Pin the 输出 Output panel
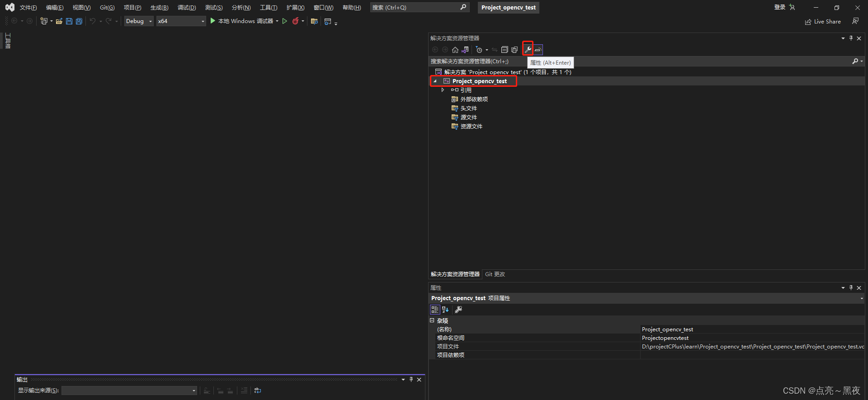Viewport: 868px width, 400px height. click(x=411, y=380)
